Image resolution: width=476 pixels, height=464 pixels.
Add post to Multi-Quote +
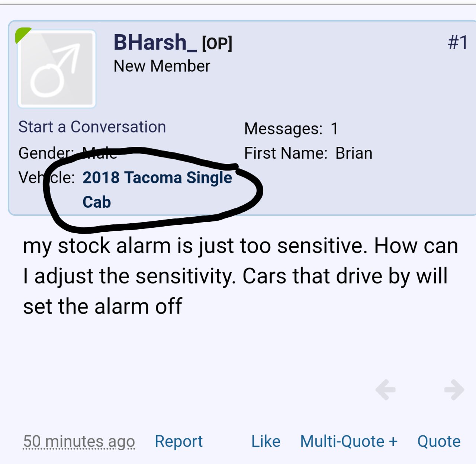(x=349, y=441)
